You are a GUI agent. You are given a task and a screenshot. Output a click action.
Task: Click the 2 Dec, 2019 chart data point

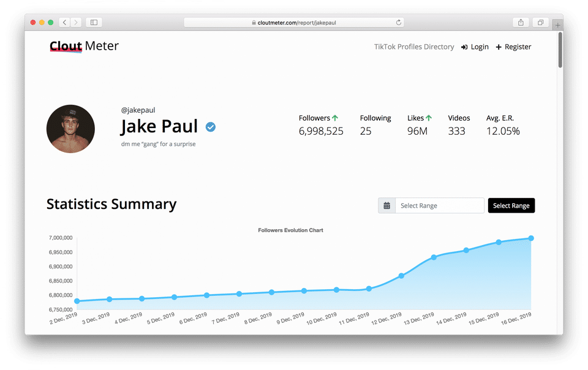(x=77, y=301)
